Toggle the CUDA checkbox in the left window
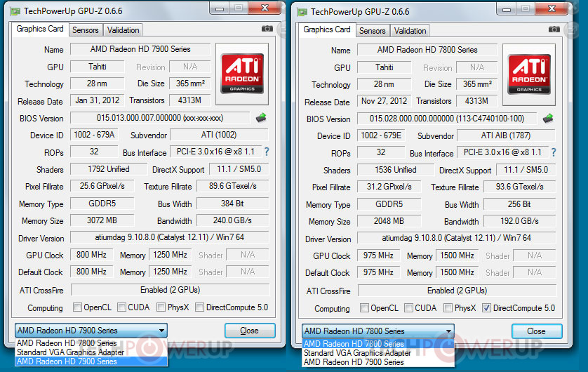The width and height of the screenshot is (588, 372). pos(121,307)
